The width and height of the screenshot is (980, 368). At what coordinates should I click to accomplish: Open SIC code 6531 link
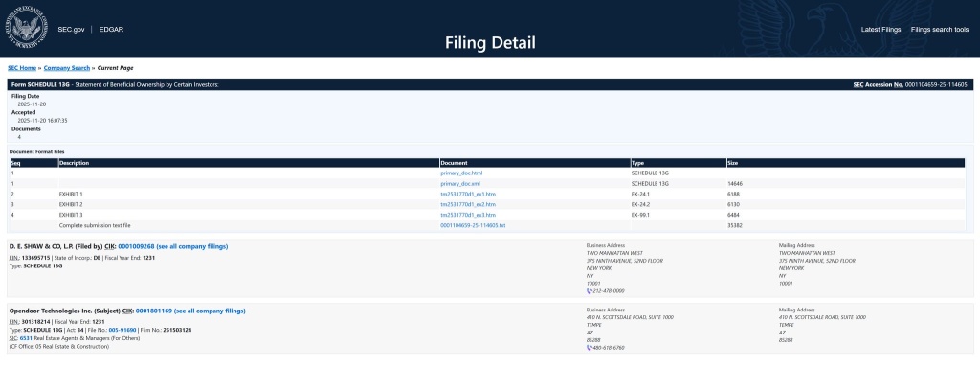[25, 338]
